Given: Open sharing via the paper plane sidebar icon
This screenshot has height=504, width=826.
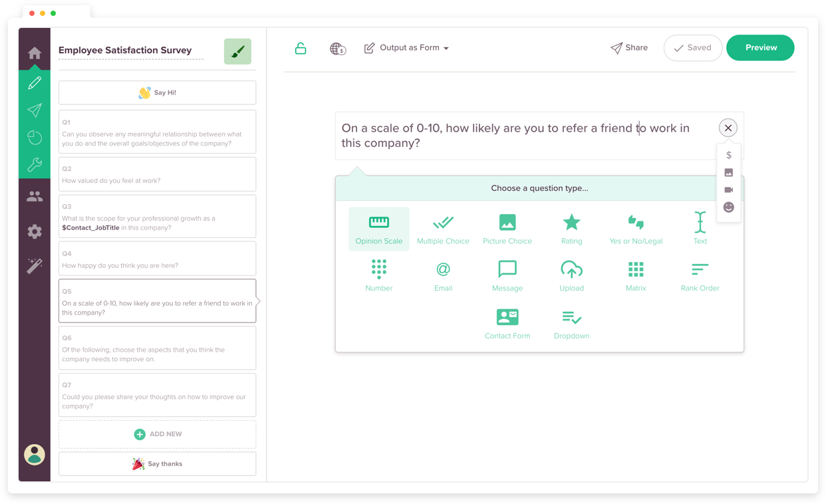Looking at the screenshot, I should (x=34, y=110).
